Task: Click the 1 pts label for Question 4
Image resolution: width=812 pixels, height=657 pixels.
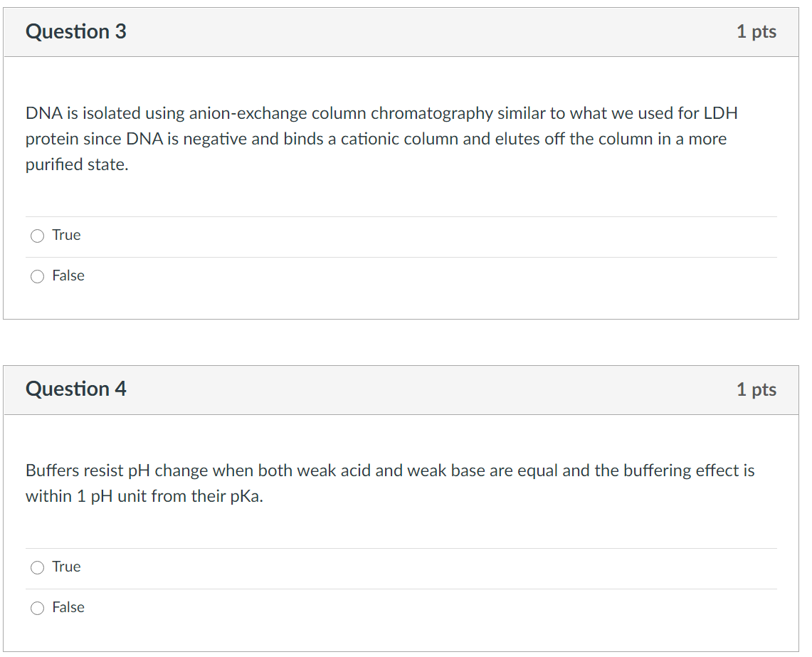Action: (x=756, y=389)
